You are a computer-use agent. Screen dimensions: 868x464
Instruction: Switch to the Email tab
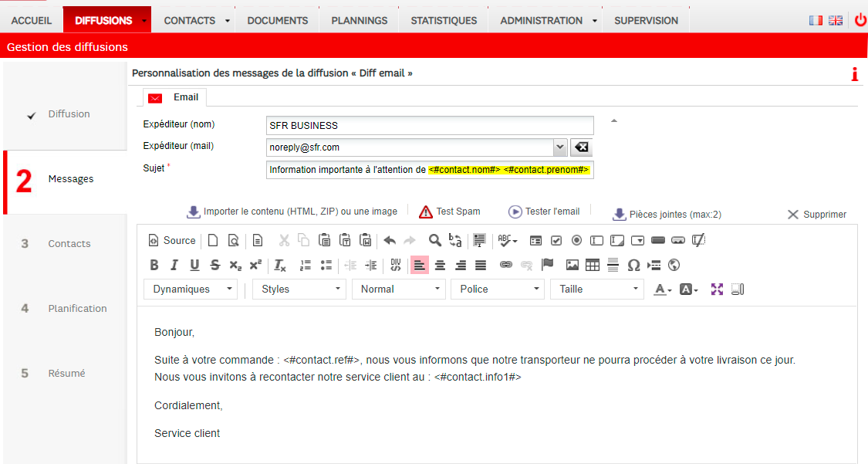coord(175,97)
